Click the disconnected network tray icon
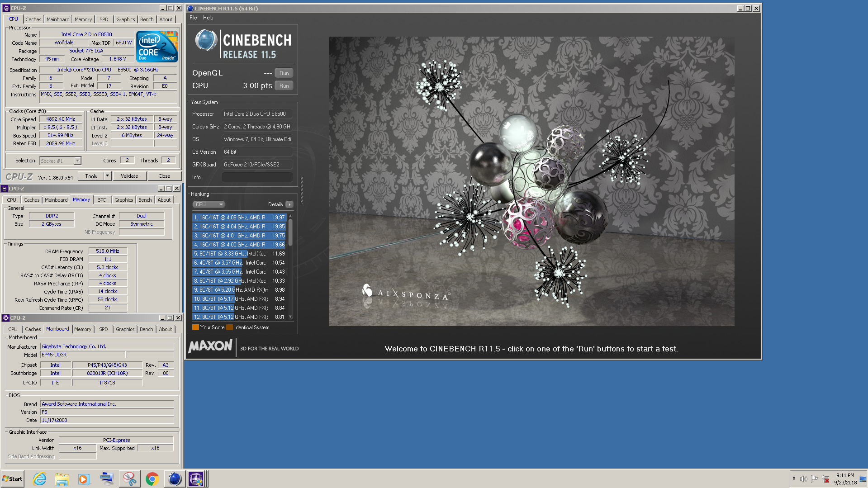Image resolution: width=868 pixels, height=488 pixels. coord(825,479)
